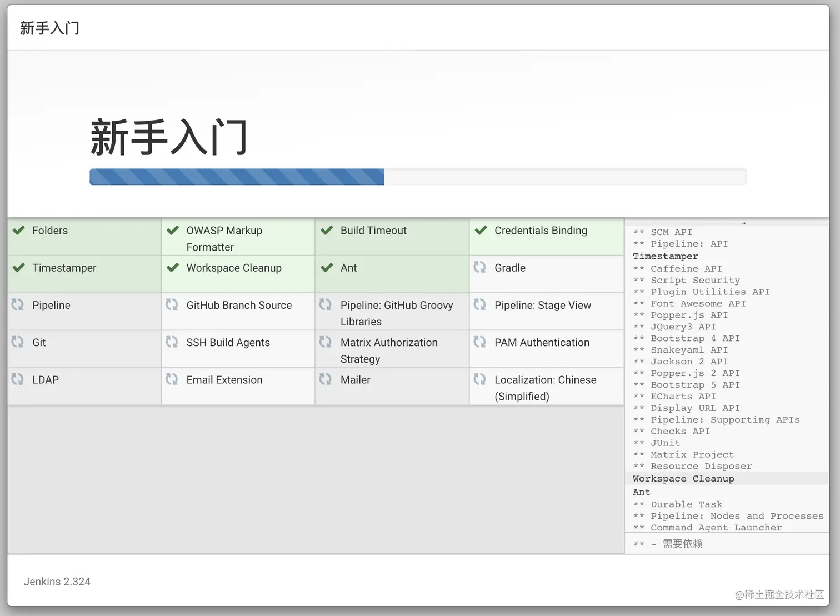Click the spinner icon for Email Extension
This screenshot has width=840, height=616.
[x=172, y=379]
